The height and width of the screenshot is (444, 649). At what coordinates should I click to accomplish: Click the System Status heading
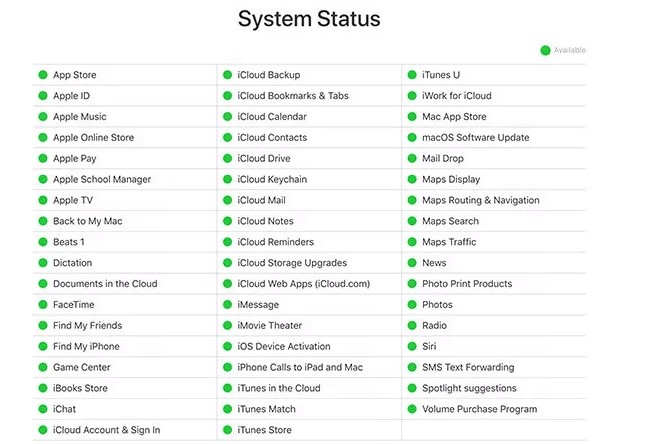(309, 19)
